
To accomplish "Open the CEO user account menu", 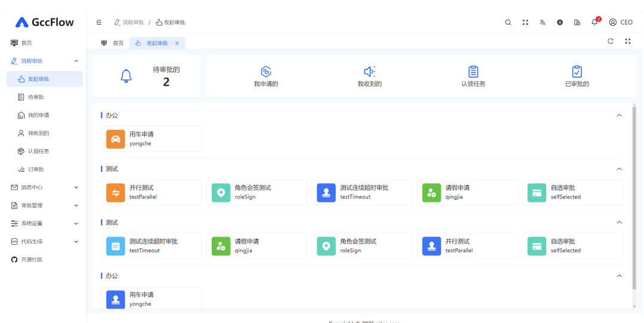I will tap(621, 22).
